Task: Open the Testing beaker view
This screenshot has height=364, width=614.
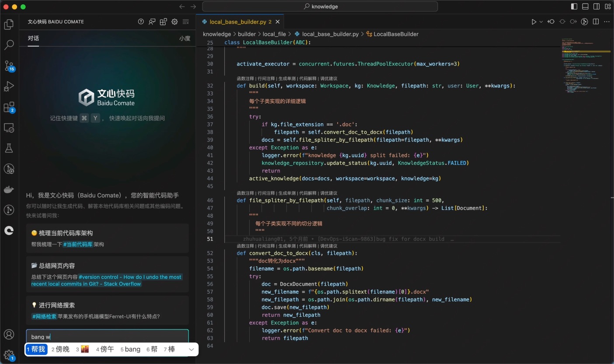Action: click(9, 148)
